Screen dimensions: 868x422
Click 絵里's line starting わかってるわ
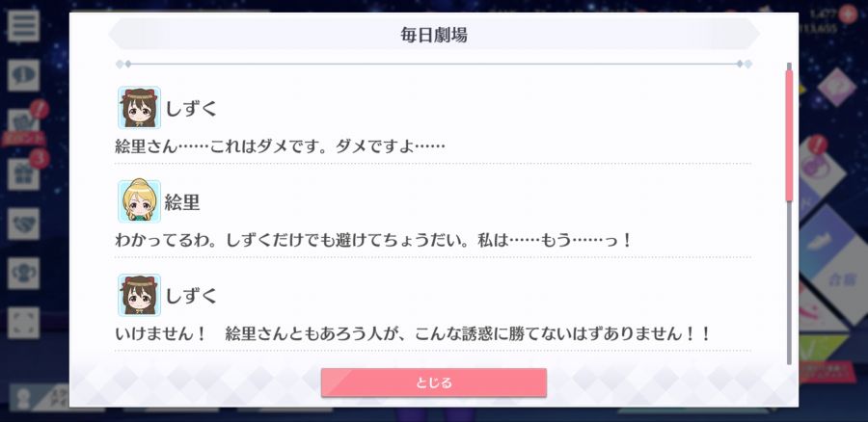[x=373, y=241]
